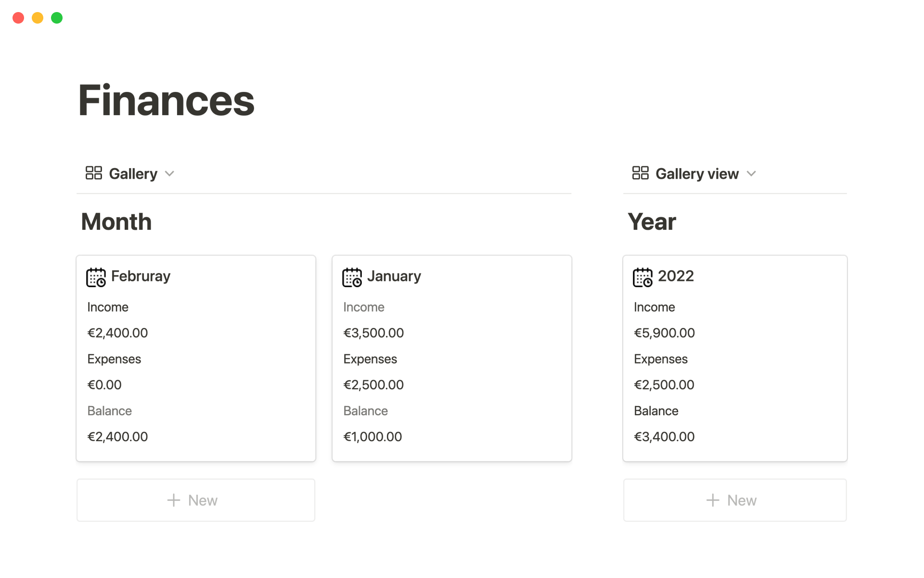Click the calendar icon on the 2022 card
This screenshot has height=578, width=924.
point(642,277)
